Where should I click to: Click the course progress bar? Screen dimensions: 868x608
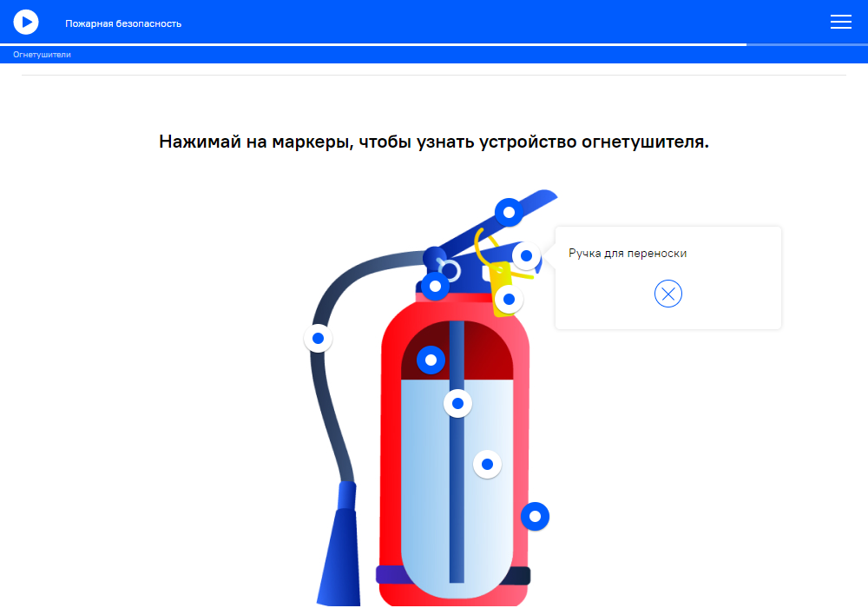(x=434, y=44)
